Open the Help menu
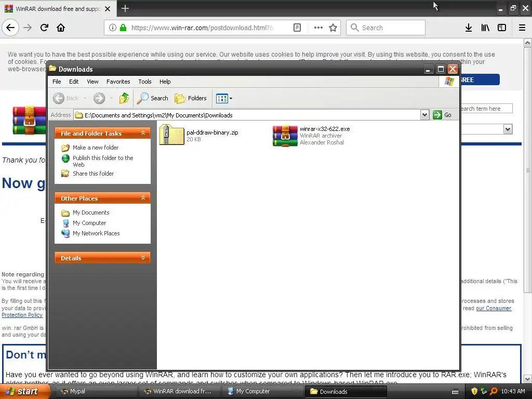The width and height of the screenshot is (532, 399). pyautogui.click(x=165, y=82)
